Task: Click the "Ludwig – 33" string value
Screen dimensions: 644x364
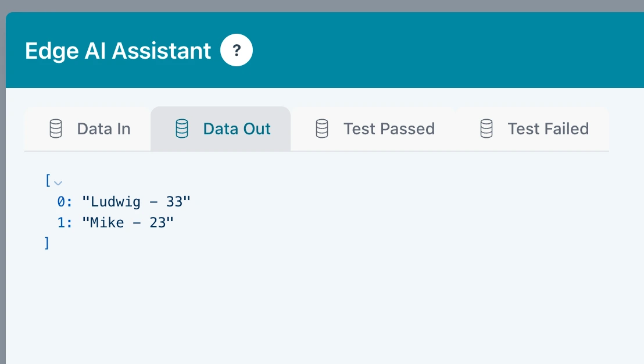Action: click(137, 202)
